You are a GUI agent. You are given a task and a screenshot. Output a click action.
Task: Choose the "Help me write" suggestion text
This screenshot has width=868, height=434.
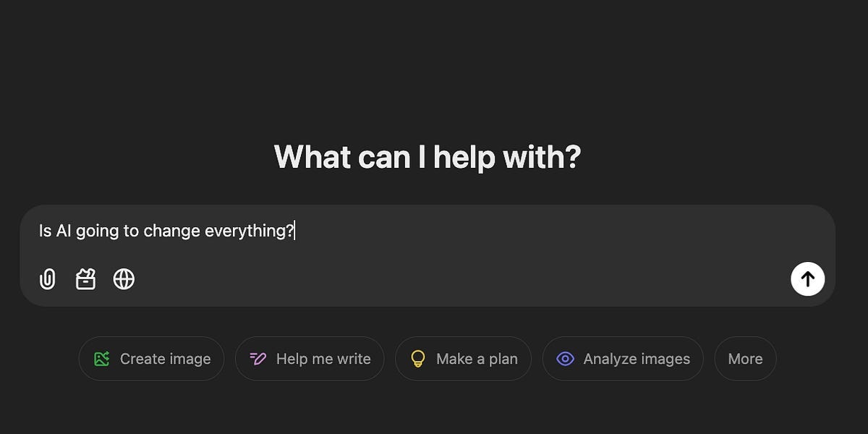click(x=323, y=359)
